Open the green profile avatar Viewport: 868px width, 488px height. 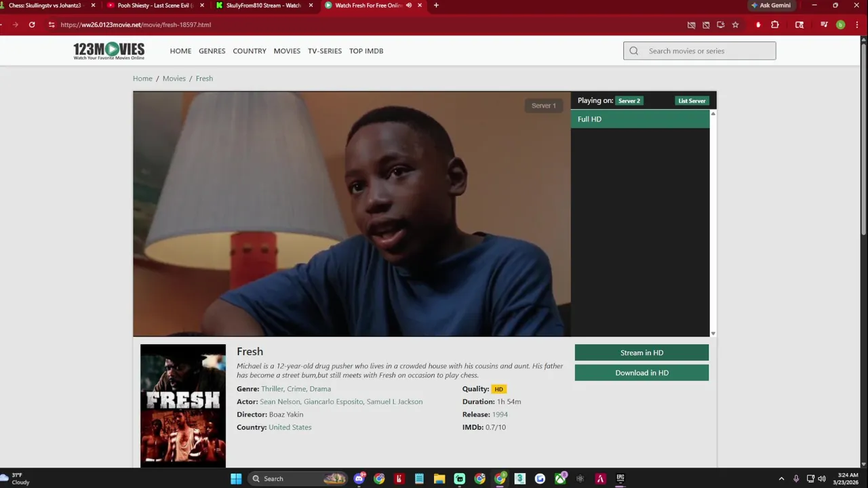pos(840,24)
